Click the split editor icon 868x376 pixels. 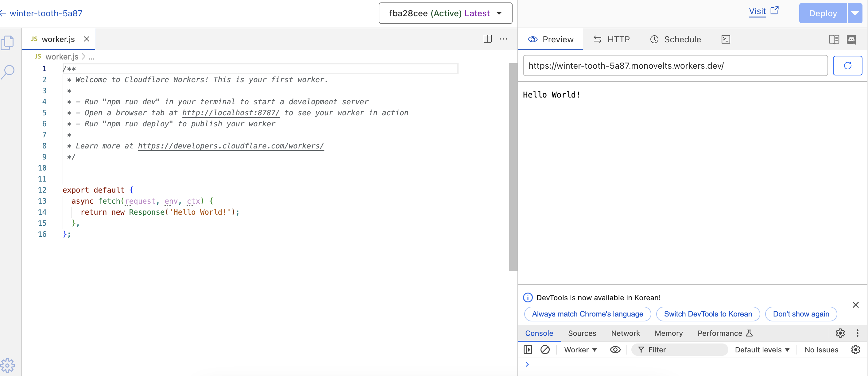(487, 39)
